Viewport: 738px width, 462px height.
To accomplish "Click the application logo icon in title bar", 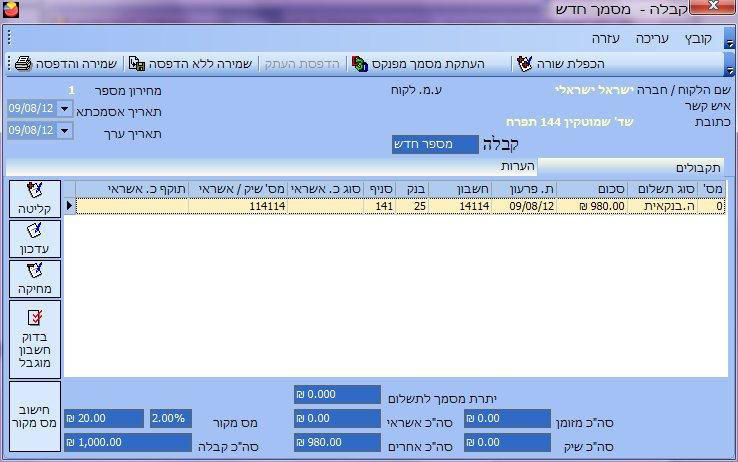I will point(11,9).
